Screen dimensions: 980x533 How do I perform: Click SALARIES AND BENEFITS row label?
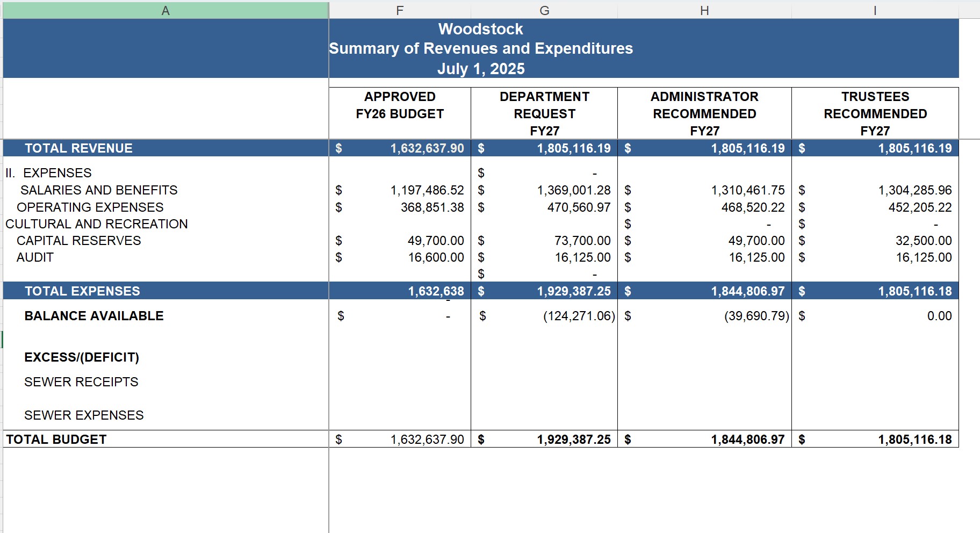click(99, 190)
